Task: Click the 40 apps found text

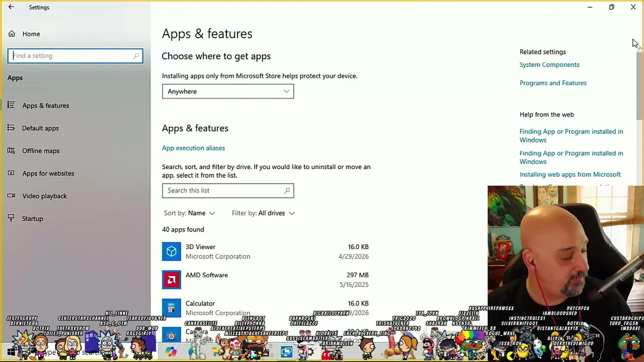Action: [x=183, y=229]
